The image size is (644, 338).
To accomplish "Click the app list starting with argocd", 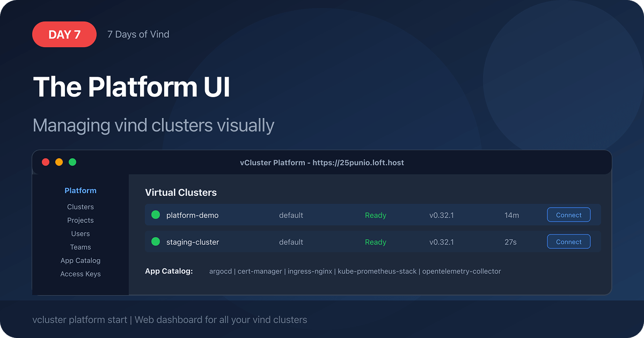I will tap(355, 271).
